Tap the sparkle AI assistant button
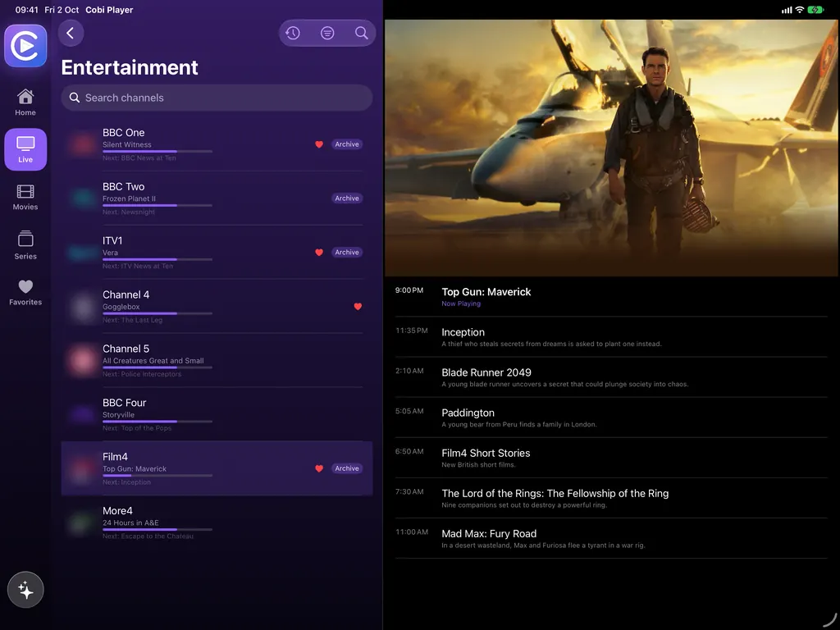The height and width of the screenshot is (630, 840). [25, 590]
